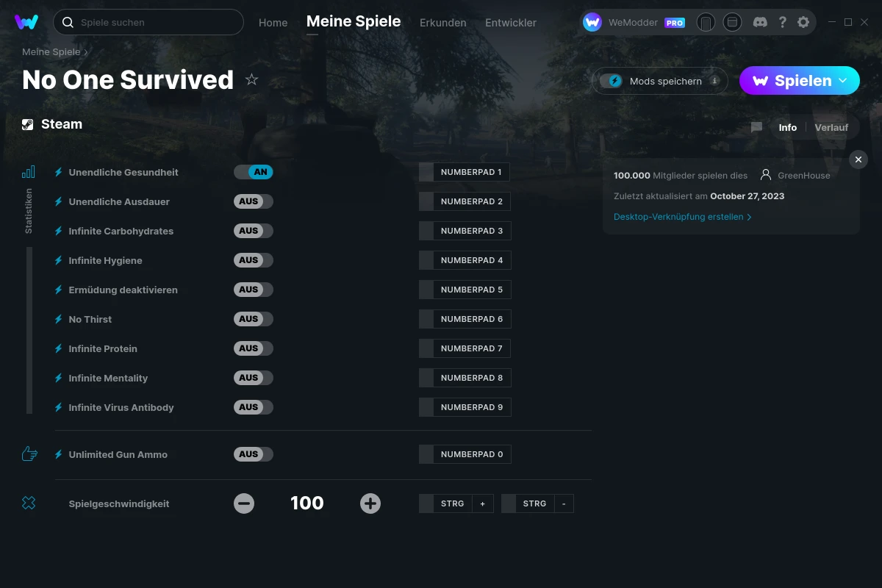Go to the Home tab

click(273, 23)
